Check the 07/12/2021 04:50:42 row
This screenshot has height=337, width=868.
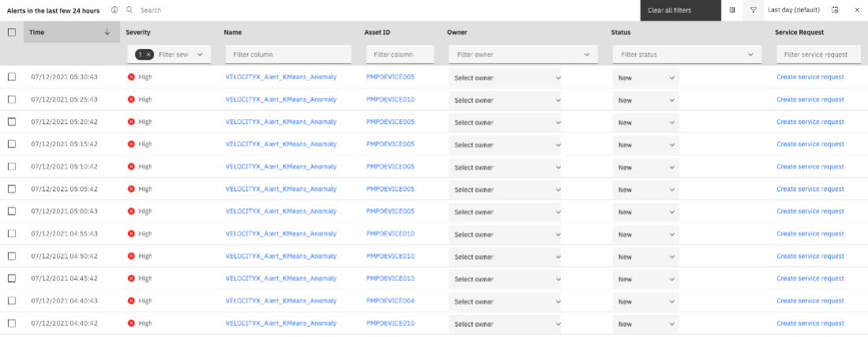coord(12,256)
